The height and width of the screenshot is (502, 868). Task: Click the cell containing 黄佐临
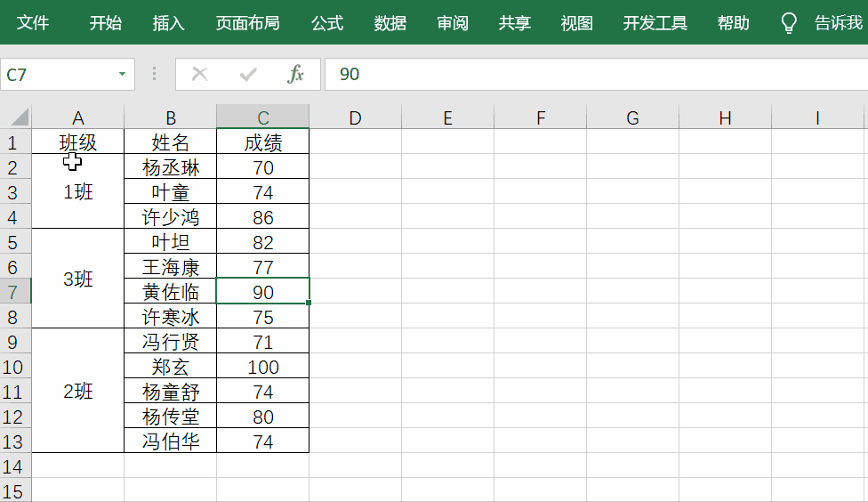(171, 291)
